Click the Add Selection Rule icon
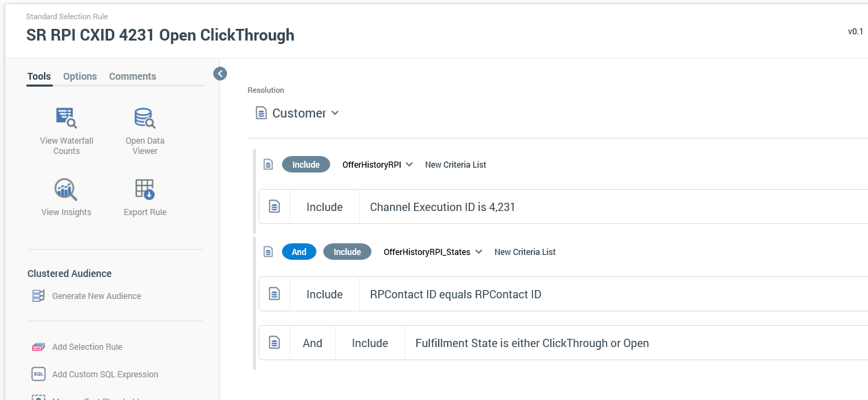868x400 pixels. (x=39, y=347)
